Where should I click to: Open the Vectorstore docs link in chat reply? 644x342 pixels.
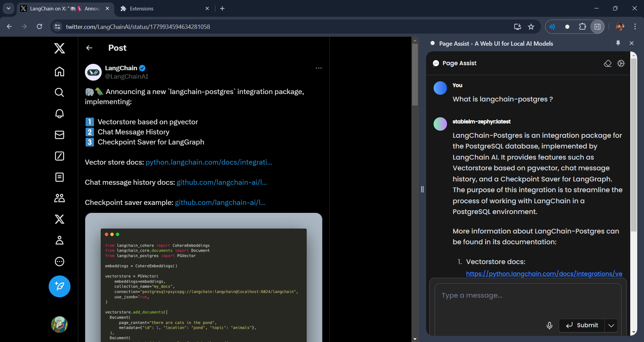(x=544, y=274)
